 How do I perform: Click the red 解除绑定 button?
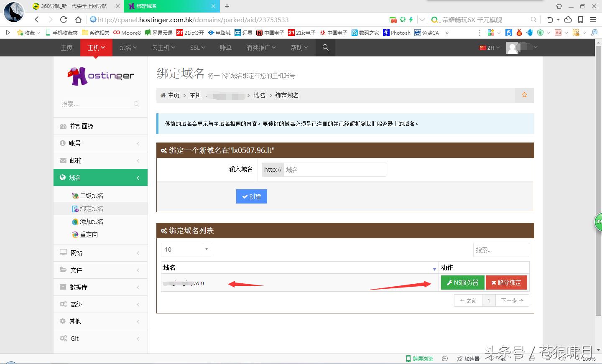coord(506,283)
